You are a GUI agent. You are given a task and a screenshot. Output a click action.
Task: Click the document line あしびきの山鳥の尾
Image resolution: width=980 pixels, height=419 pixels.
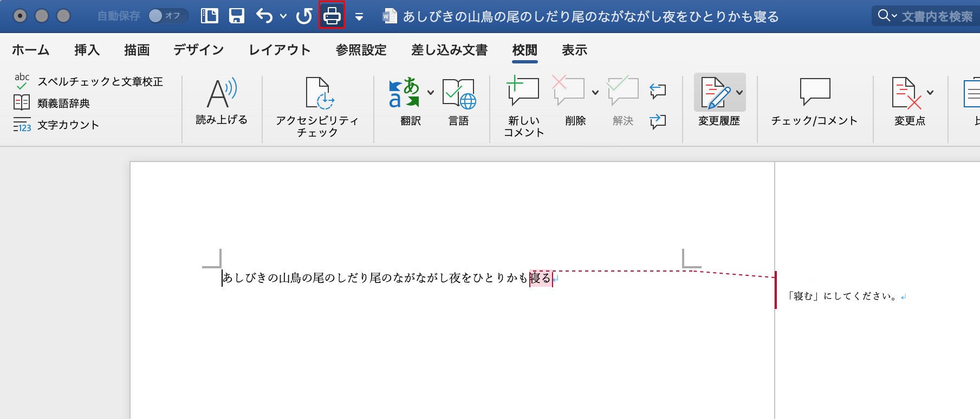(274, 278)
